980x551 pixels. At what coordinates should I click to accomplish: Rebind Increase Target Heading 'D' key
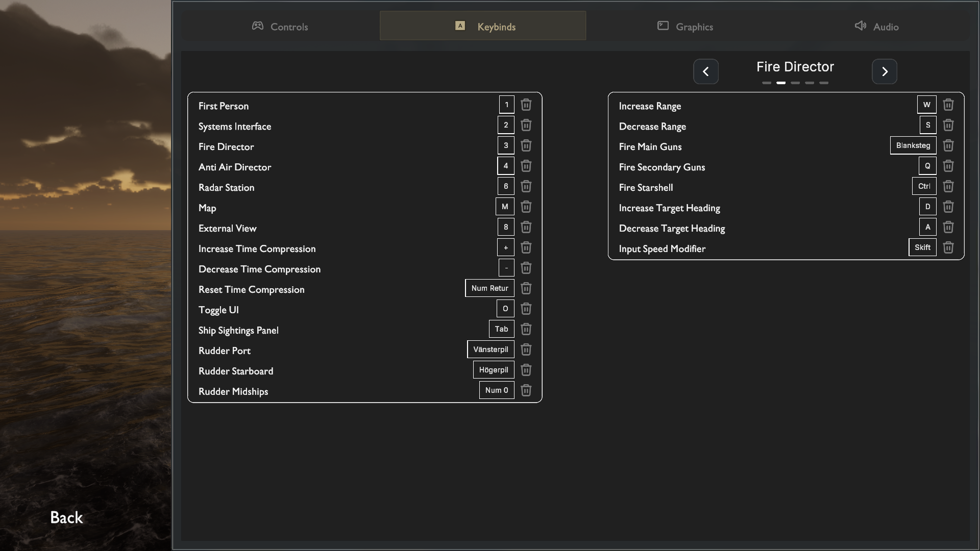pos(927,207)
